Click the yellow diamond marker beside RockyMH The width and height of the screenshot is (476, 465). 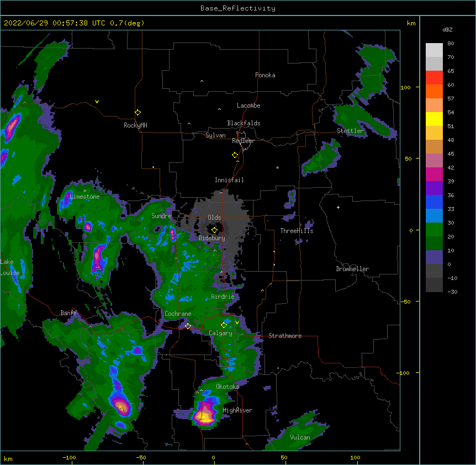click(137, 113)
